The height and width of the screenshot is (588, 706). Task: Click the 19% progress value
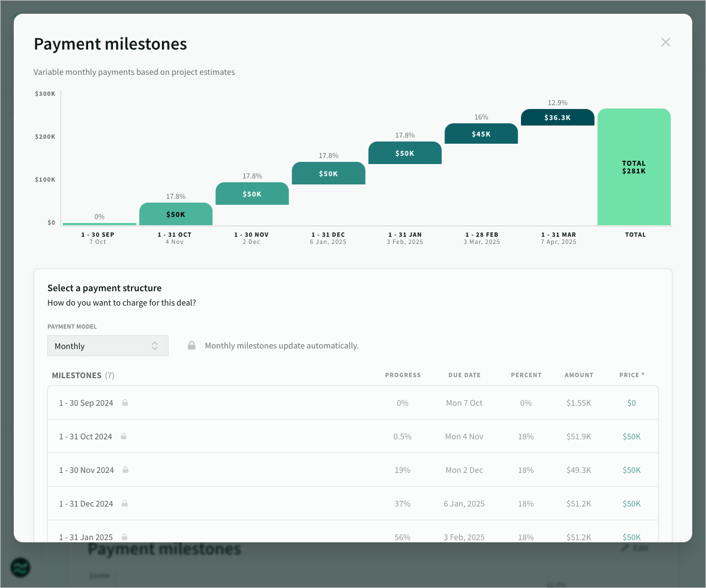coord(403,470)
